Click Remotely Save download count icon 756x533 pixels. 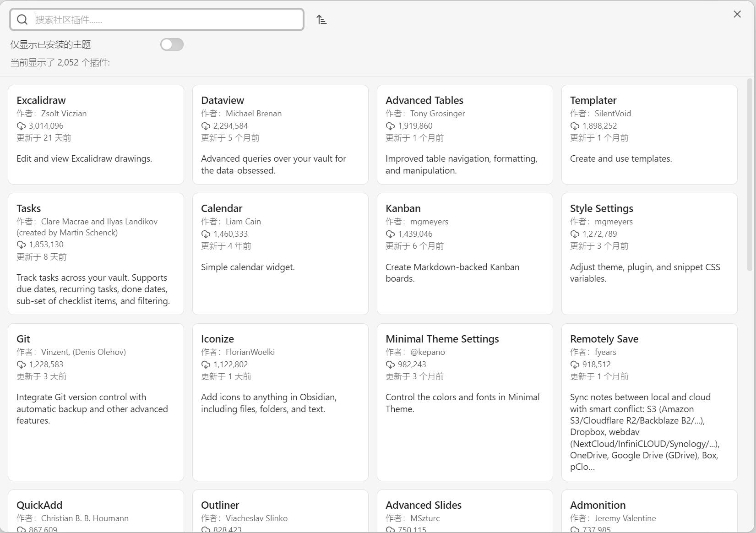[x=575, y=364]
